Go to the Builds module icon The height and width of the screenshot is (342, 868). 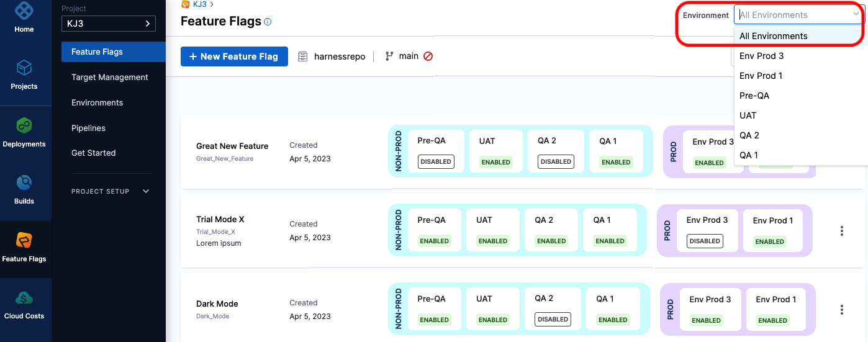point(24,182)
